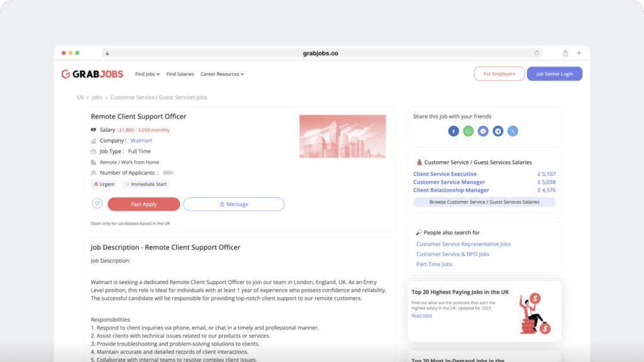Share job via WhatsApp icon
This screenshot has height=362, width=644.
pos(469,131)
